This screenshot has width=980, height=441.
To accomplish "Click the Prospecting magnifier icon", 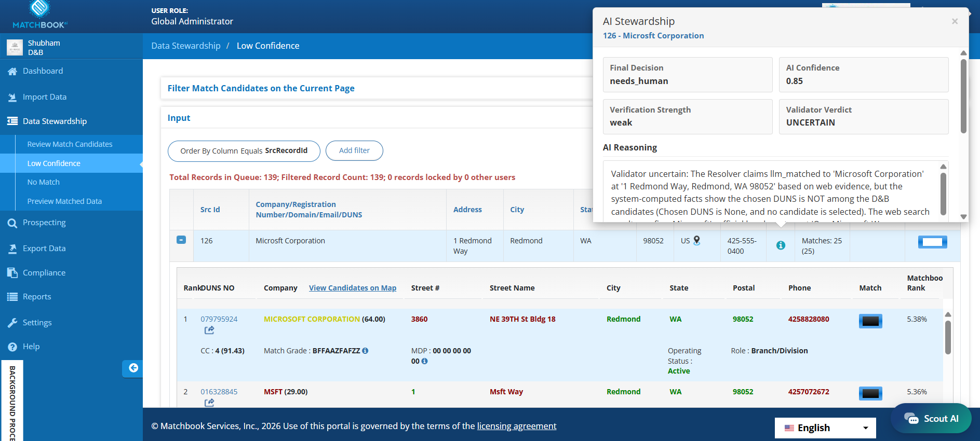I will [x=12, y=223].
